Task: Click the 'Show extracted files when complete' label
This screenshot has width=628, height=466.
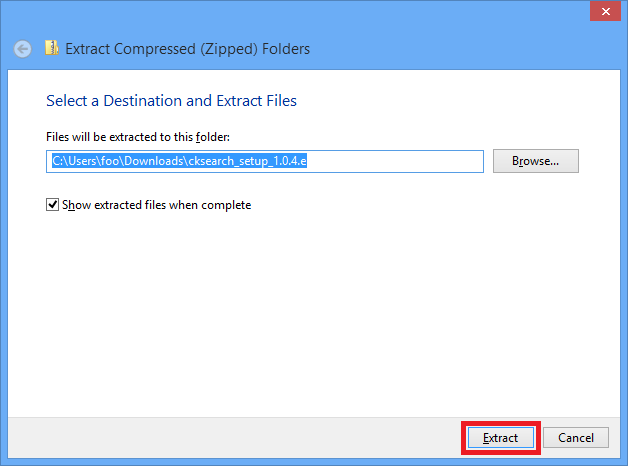Action: click(156, 205)
